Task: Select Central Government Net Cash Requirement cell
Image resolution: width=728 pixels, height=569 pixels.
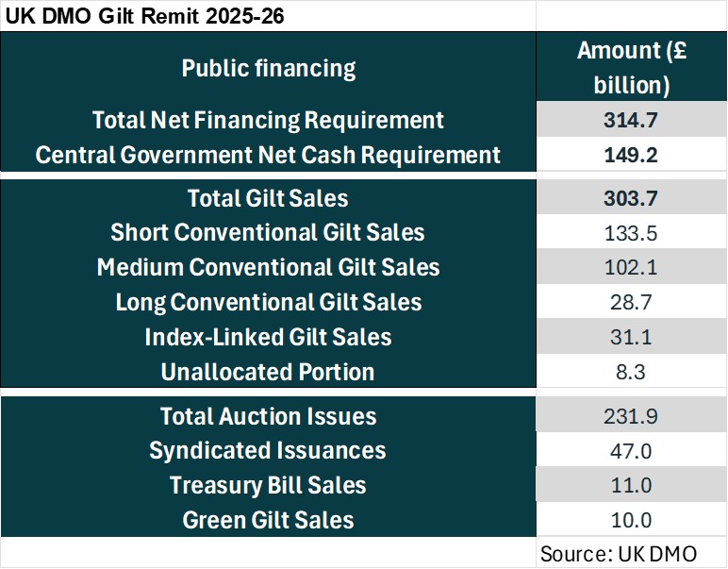Action: (268, 155)
